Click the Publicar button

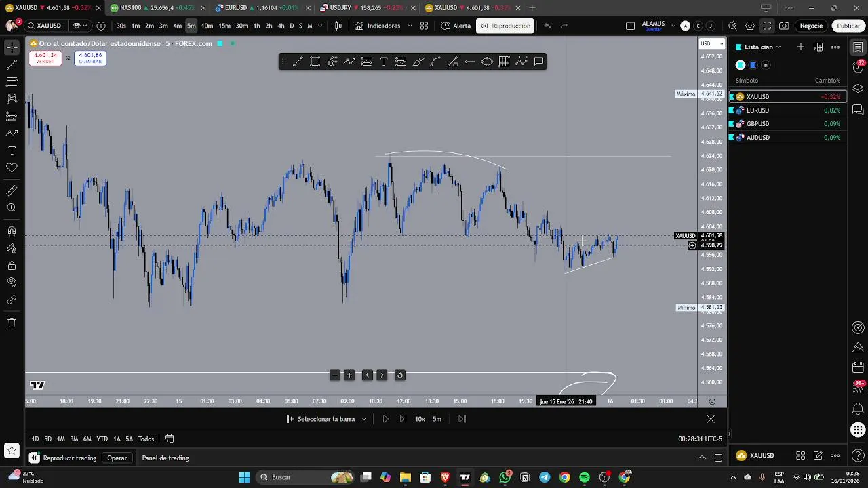point(848,26)
